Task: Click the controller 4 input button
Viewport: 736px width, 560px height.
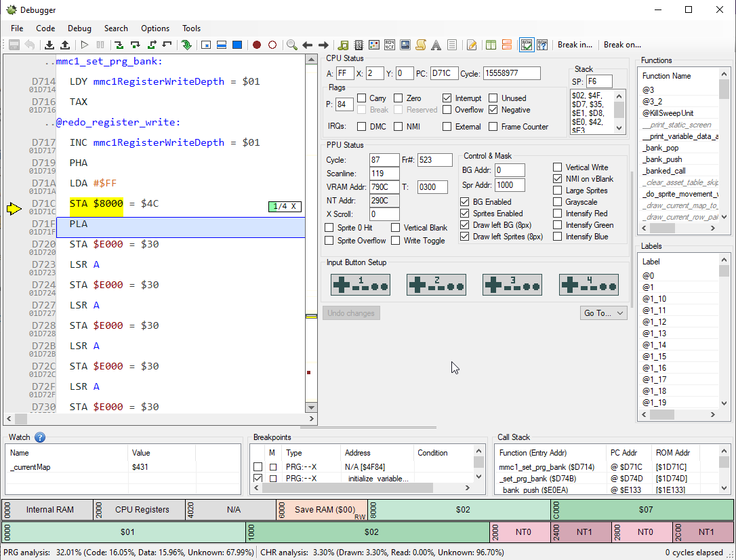Action: (589, 285)
